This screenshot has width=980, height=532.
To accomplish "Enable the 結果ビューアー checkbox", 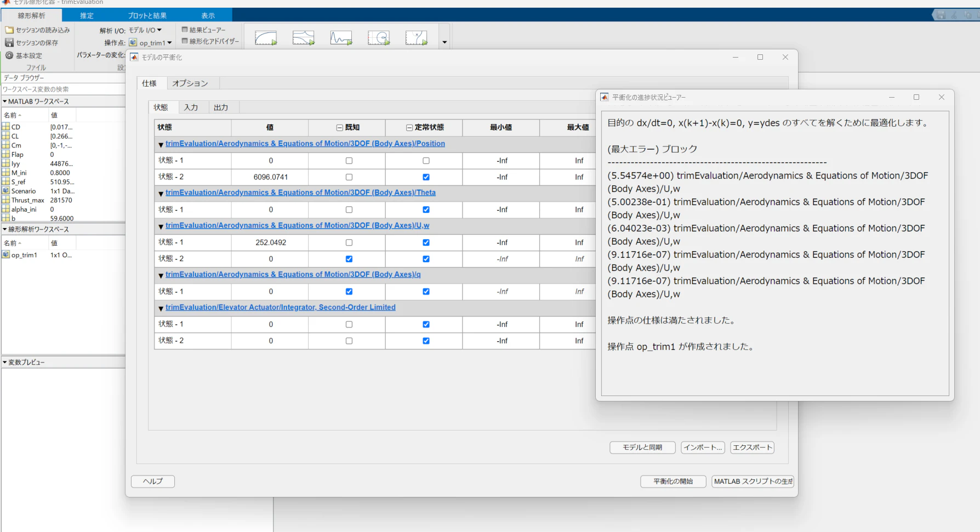I will coord(185,30).
